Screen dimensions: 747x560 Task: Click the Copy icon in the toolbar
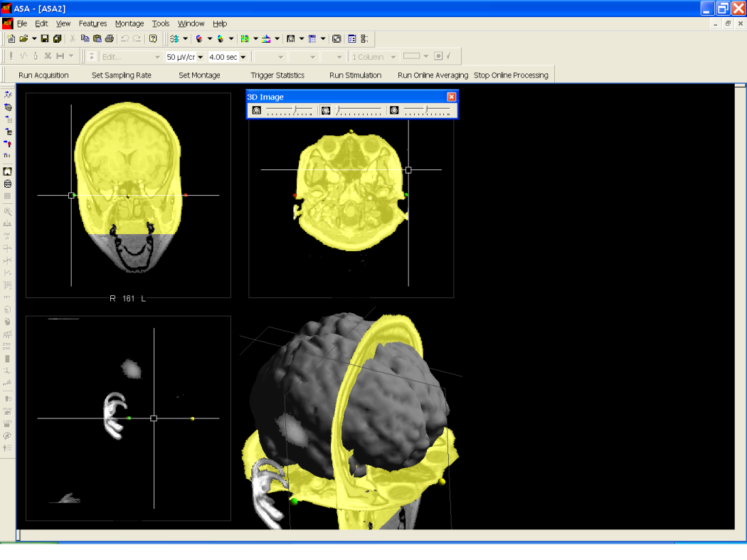tap(85, 38)
